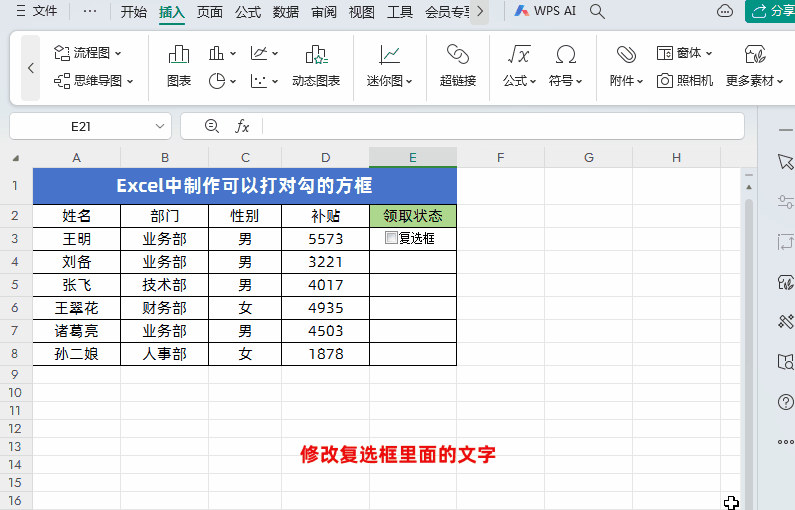Open the 思维导图 dropdown

click(94, 81)
